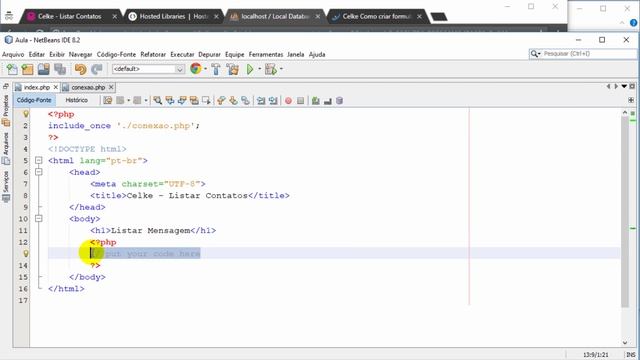Image resolution: width=640 pixels, height=360 pixels.
Task: Click the Find Next Occurrence icon
Action: coord(182,100)
